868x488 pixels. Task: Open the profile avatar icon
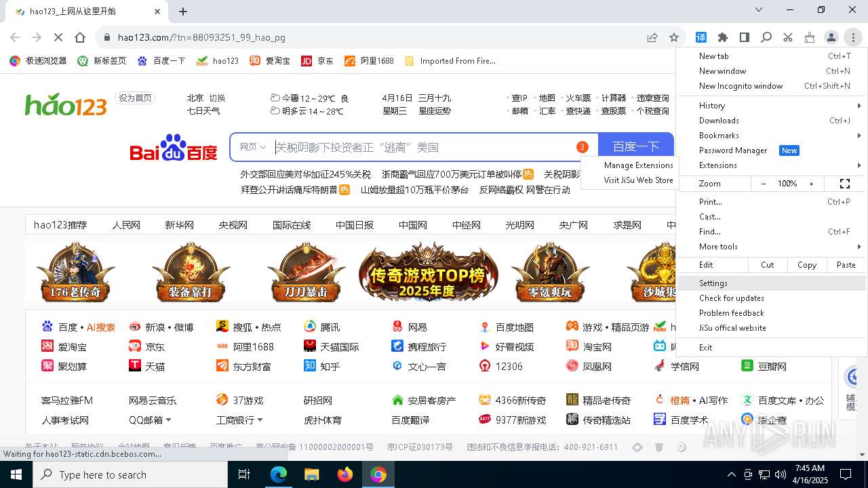(x=831, y=37)
